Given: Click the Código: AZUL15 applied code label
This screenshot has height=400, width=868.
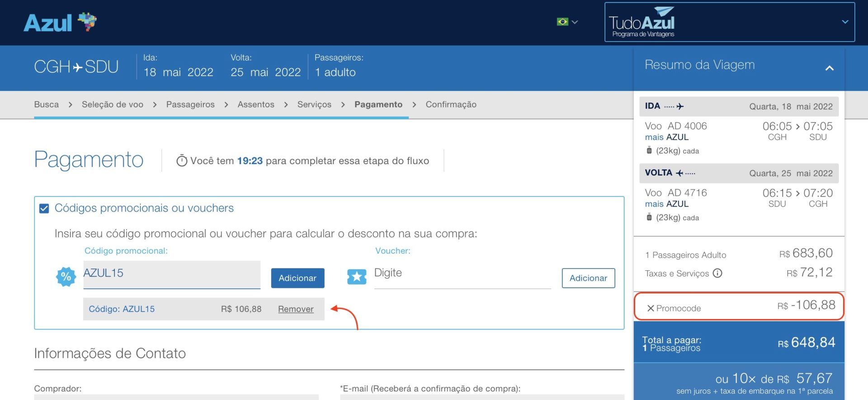Looking at the screenshot, I should 122,309.
